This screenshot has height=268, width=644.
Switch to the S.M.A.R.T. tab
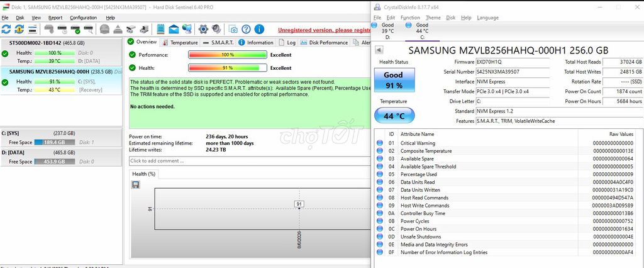[218, 42]
